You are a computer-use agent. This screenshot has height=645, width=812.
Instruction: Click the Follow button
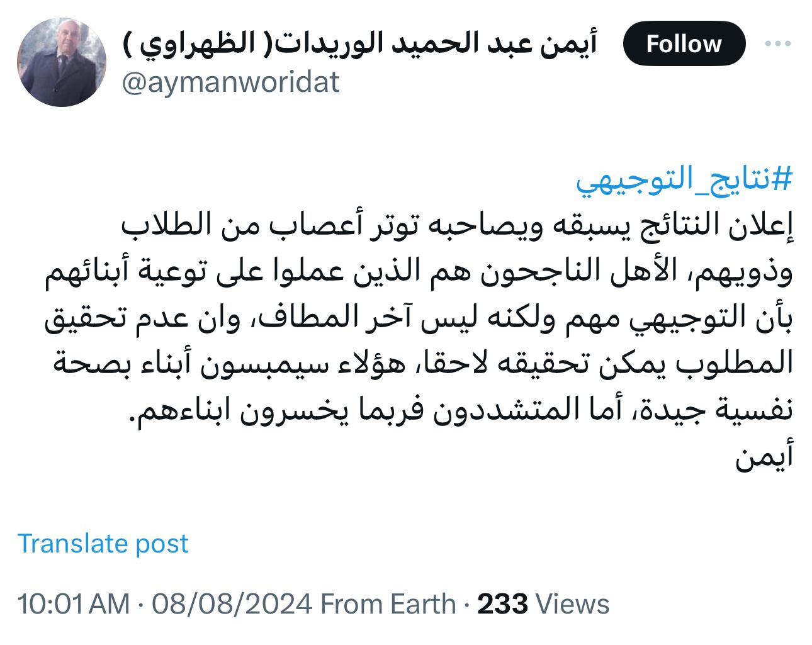[x=684, y=44]
